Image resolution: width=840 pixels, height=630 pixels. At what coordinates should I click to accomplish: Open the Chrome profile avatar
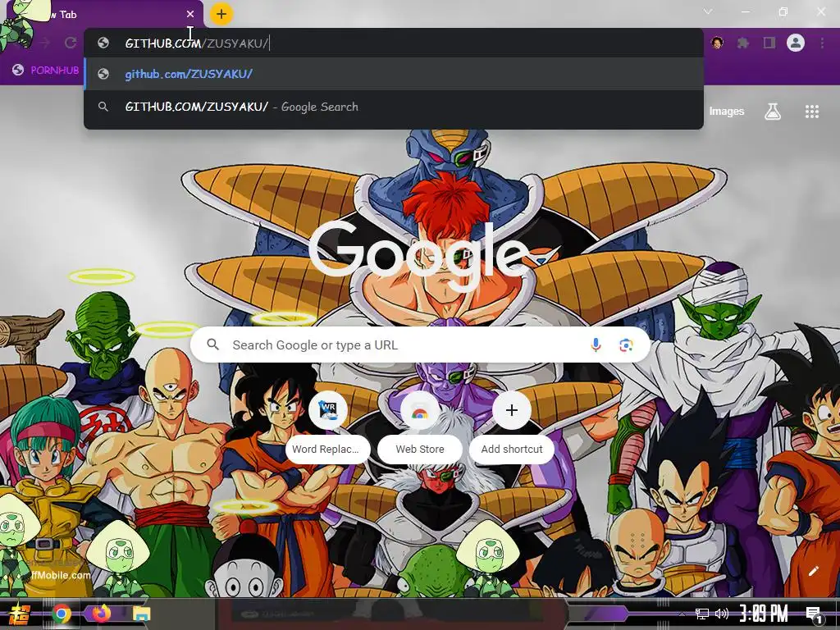[x=796, y=43]
